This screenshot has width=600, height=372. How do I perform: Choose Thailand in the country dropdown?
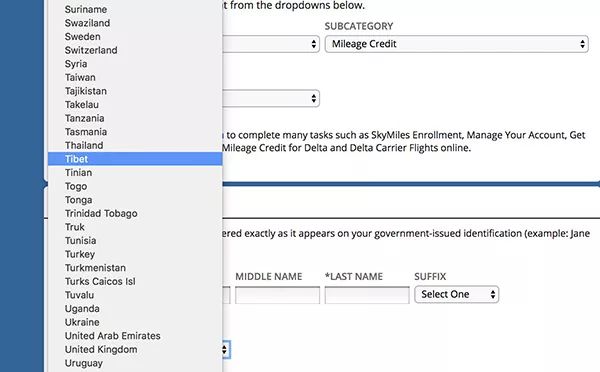coord(135,145)
